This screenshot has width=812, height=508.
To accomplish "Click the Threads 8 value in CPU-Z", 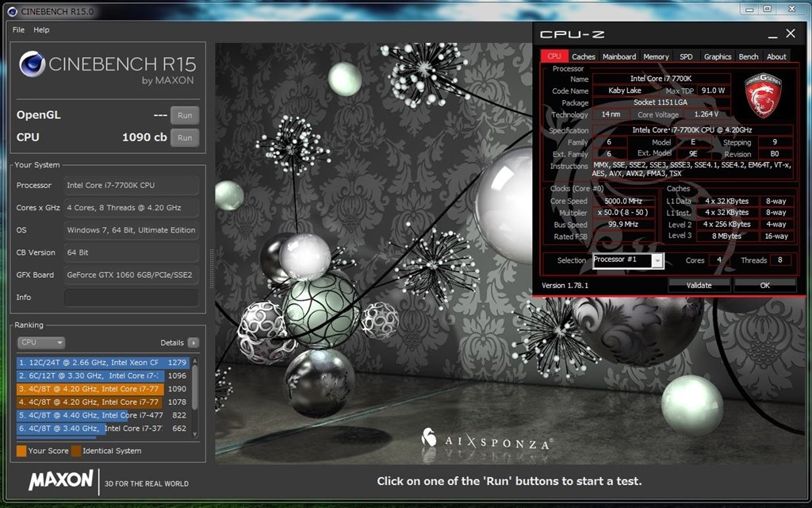I will [x=780, y=260].
